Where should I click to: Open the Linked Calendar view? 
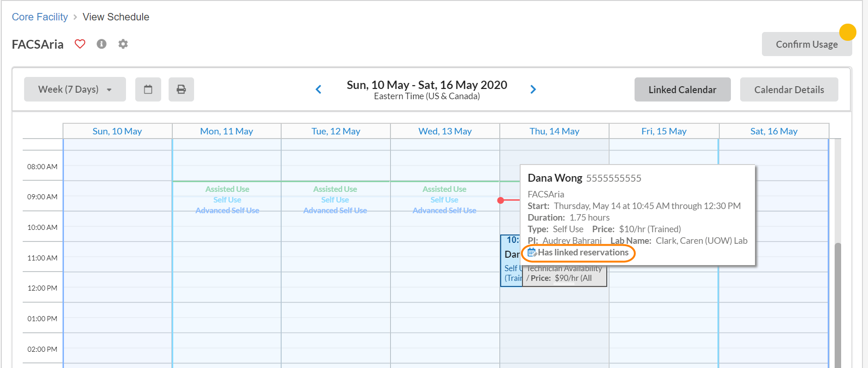click(682, 89)
